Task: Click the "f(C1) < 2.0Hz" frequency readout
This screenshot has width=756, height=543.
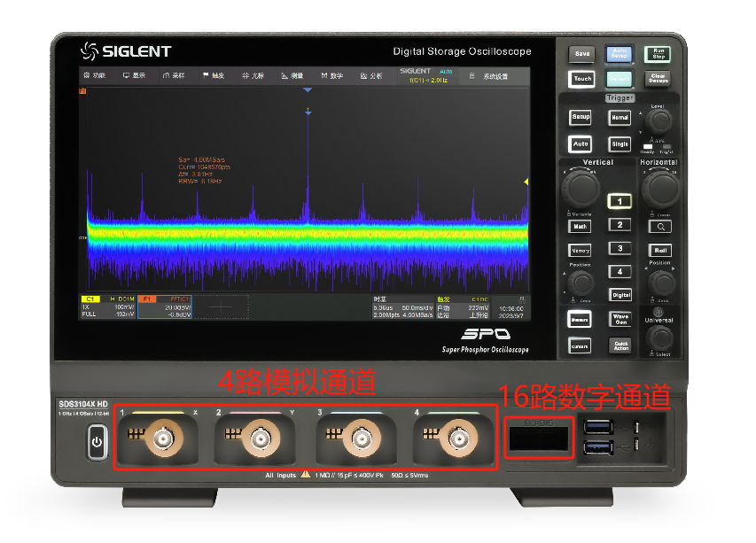Action: pyautogui.click(x=429, y=81)
